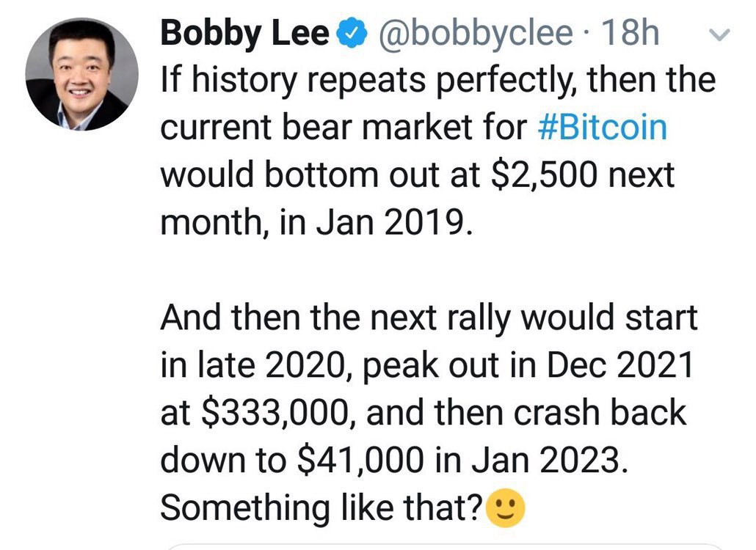Click the smiley face emoji
756x550 pixels.
click(506, 507)
